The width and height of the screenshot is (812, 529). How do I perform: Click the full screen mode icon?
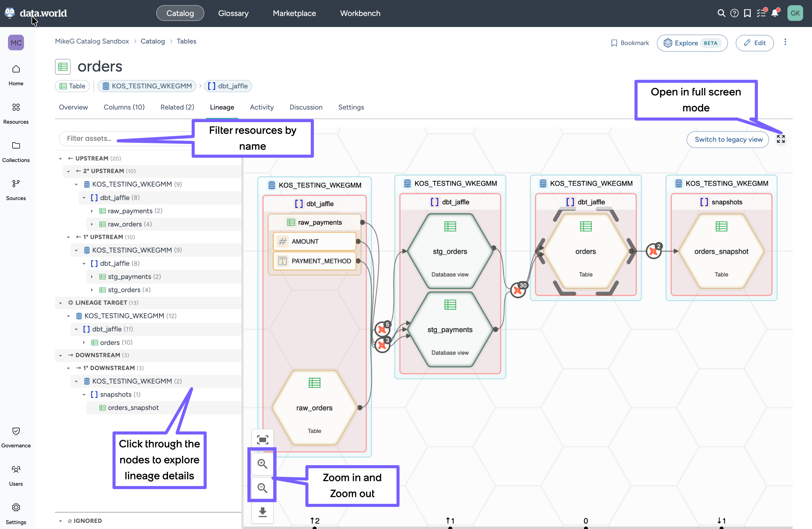(781, 139)
